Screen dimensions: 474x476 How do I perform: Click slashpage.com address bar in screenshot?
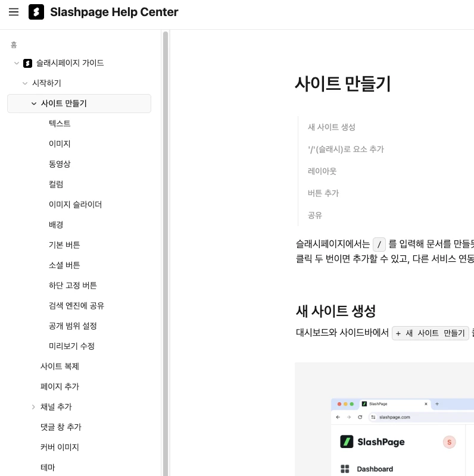pos(422,417)
